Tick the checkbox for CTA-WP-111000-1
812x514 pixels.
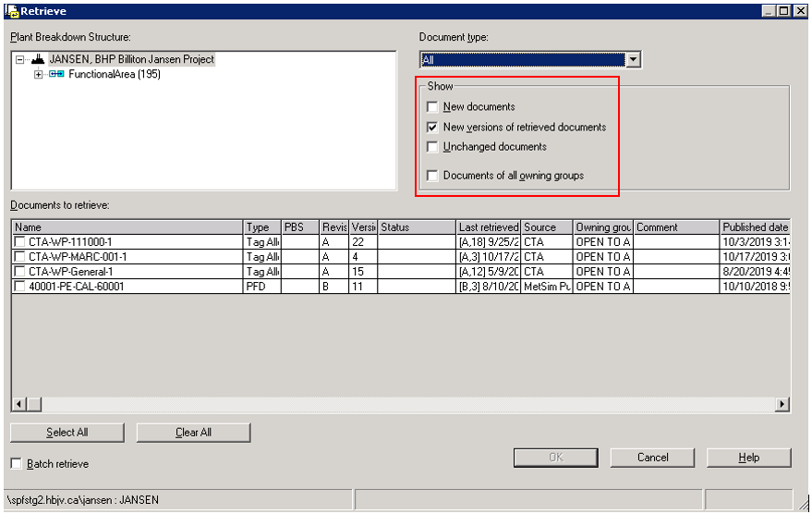tap(20, 242)
